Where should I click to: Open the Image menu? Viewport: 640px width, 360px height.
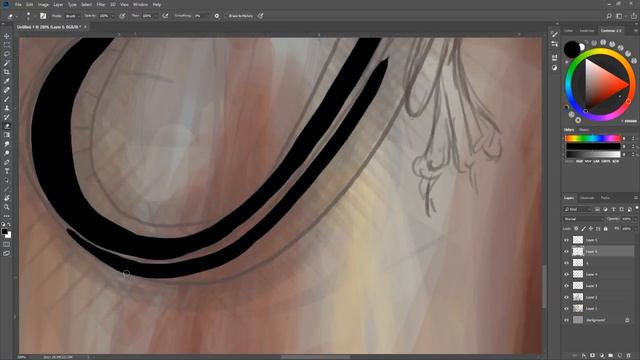coord(43,4)
